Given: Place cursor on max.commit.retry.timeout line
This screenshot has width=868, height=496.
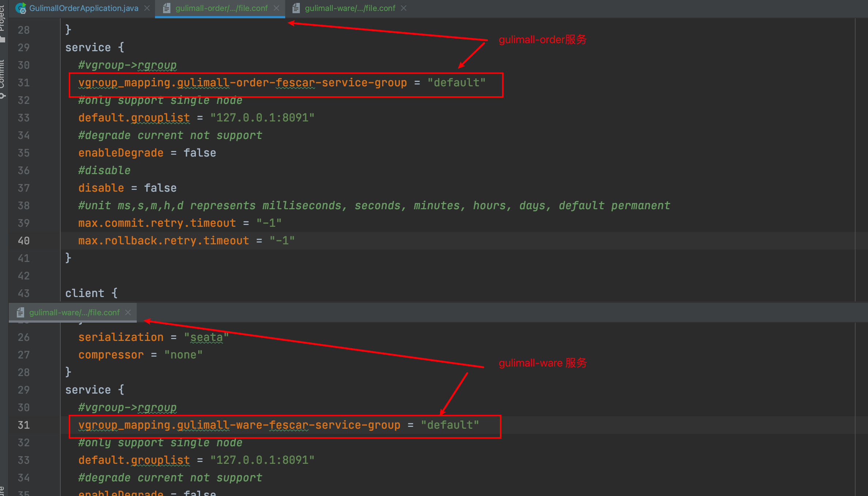Looking at the screenshot, I should pyautogui.click(x=180, y=223).
